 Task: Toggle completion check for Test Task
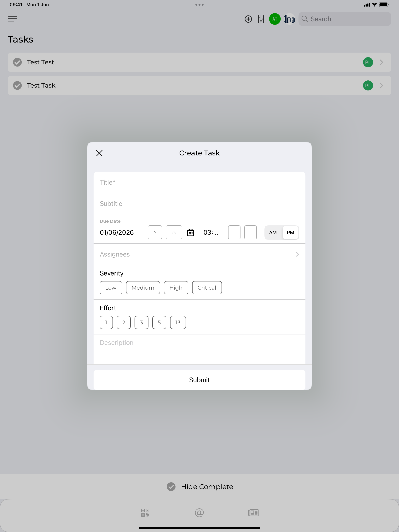click(x=17, y=85)
